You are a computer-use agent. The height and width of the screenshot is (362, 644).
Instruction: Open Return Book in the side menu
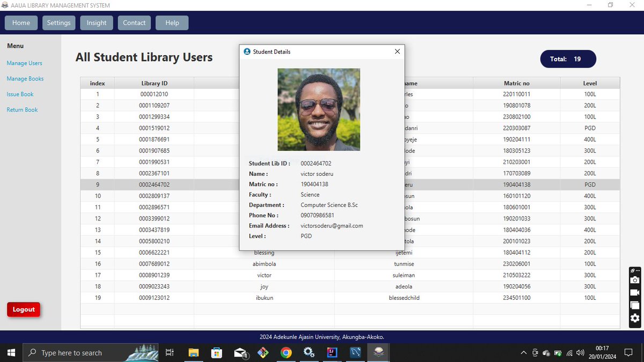pyautogui.click(x=22, y=109)
